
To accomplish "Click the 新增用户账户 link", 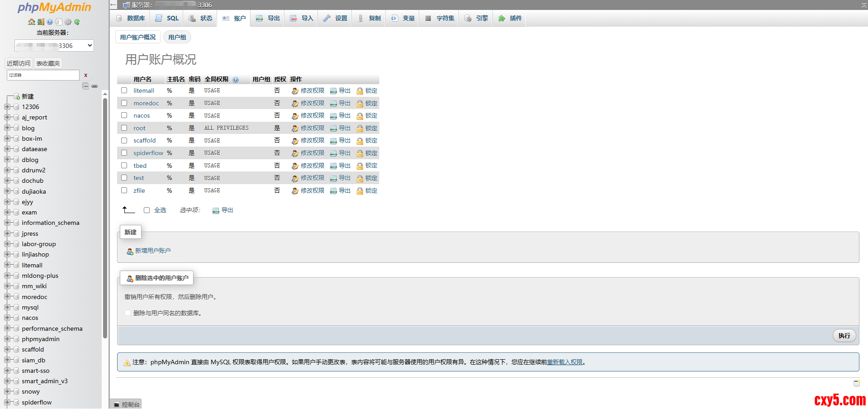I will (152, 251).
